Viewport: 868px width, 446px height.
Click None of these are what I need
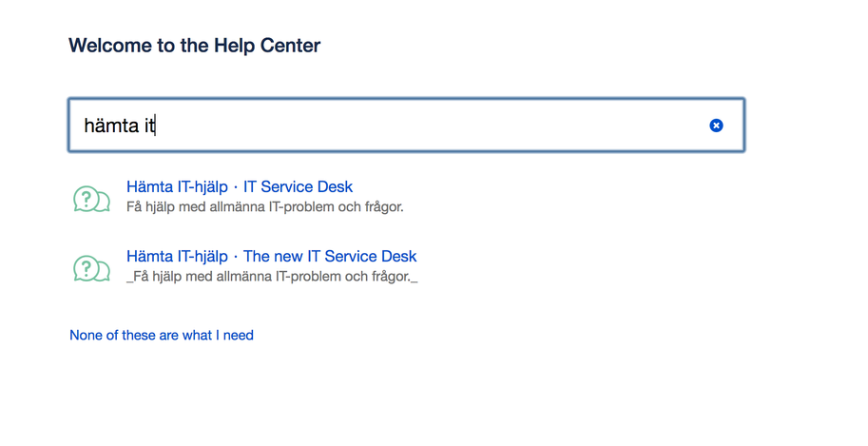click(x=162, y=335)
